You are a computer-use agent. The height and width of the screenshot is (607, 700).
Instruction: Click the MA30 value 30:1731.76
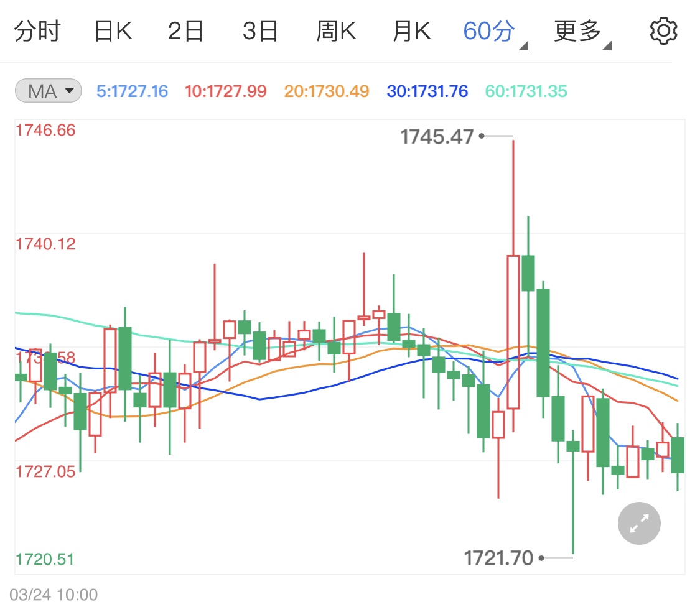click(x=427, y=91)
